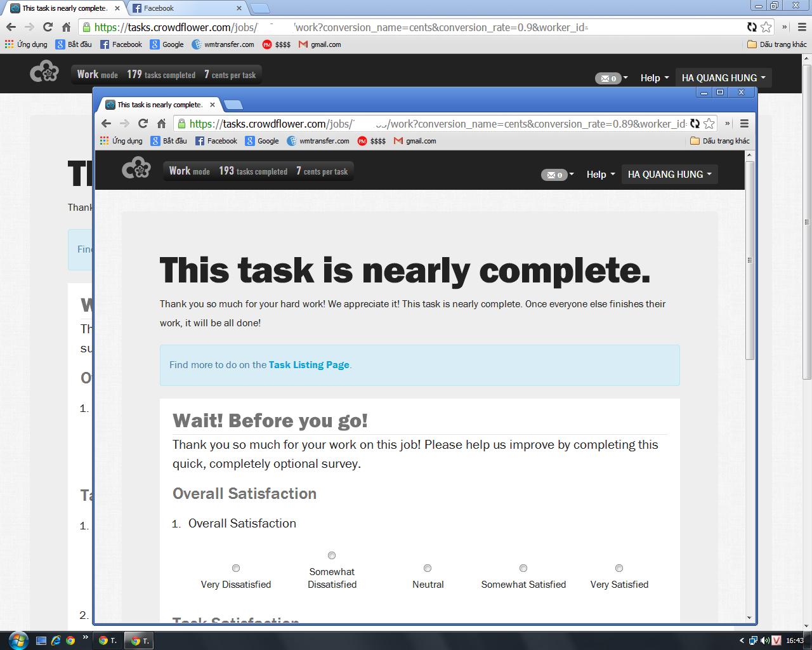Open HA QUANG HUNG account menu in front window

[x=669, y=175]
